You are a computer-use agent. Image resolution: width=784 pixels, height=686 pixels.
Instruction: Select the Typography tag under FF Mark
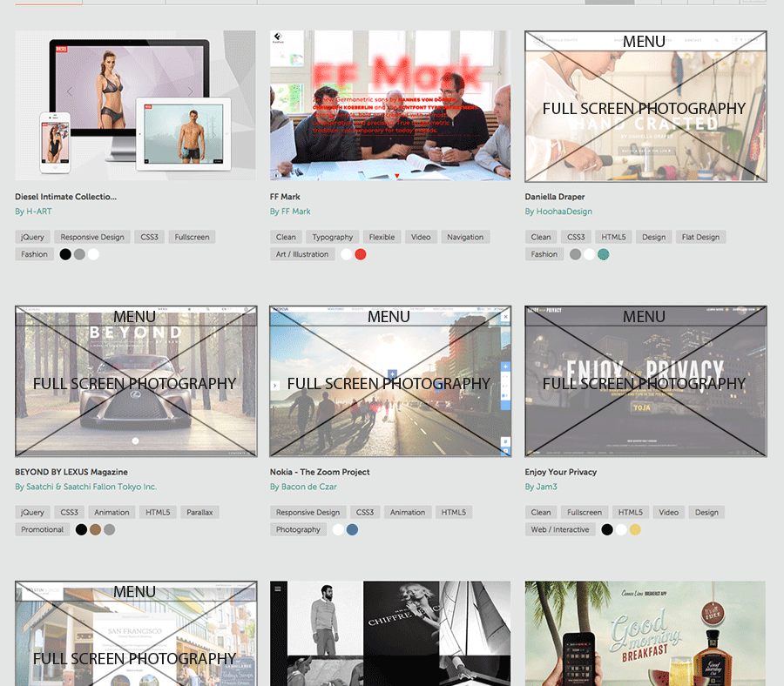click(x=333, y=237)
